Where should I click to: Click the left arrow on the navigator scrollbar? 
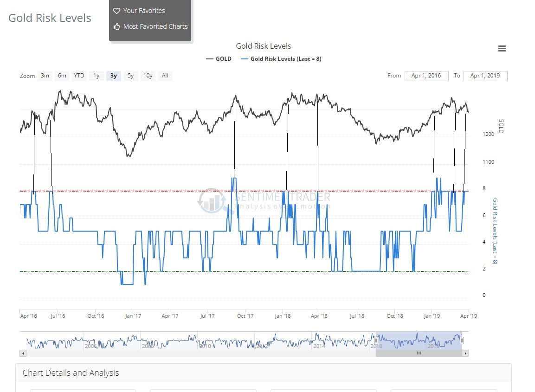[22, 353]
